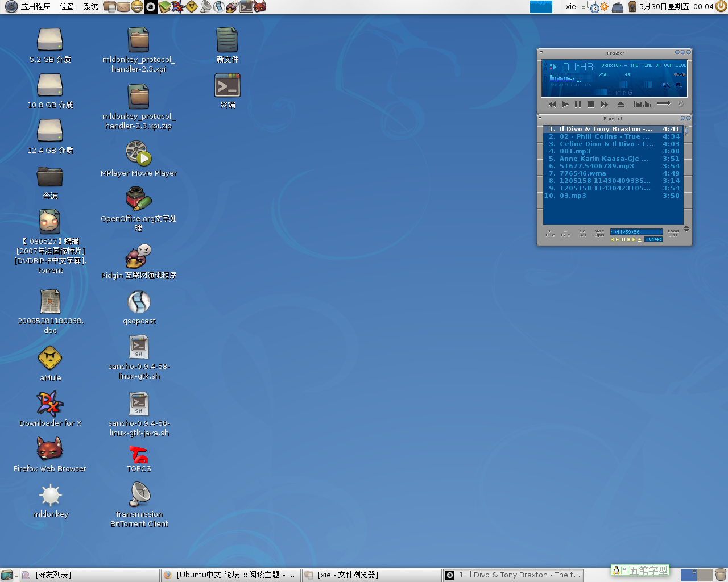Click previous track in iFraizer player
Viewport: 728px width, 582px height.
(x=552, y=104)
